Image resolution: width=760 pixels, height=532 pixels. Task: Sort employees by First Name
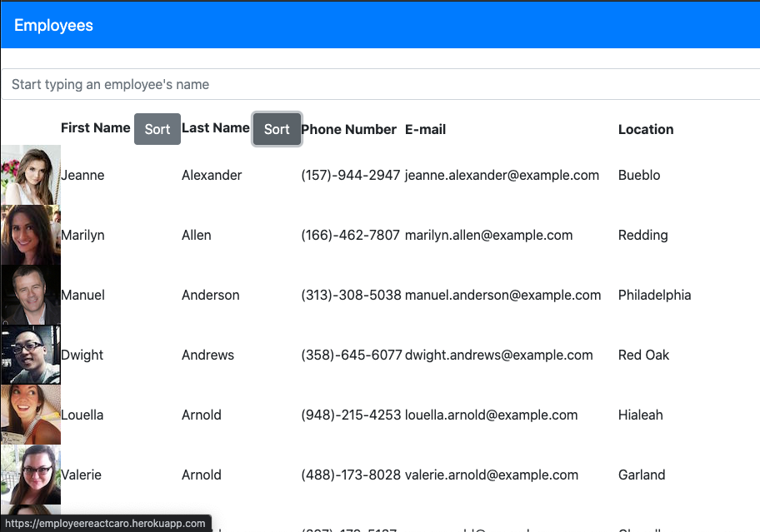pos(157,129)
